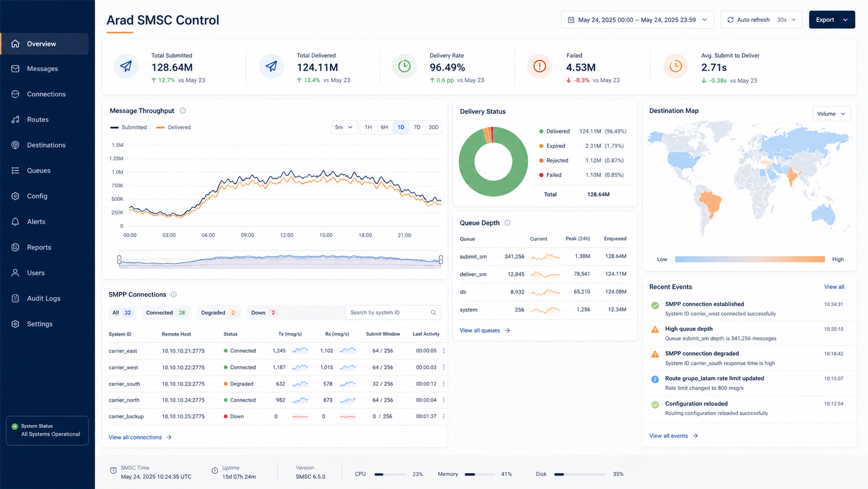Screen dimensions: 868x489
Task: Click the search magnifier icon in SMPP Connections
Action: coord(433,313)
